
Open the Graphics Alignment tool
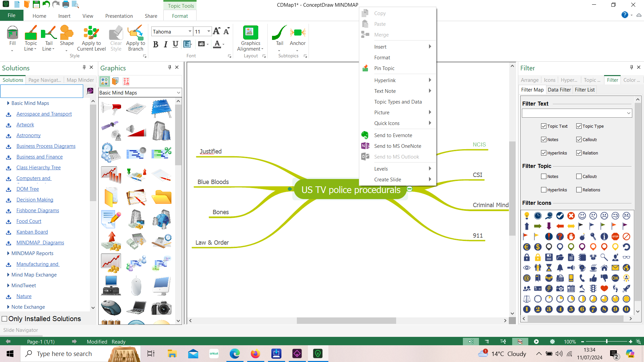pyautogui.click(x=250, y=38)
